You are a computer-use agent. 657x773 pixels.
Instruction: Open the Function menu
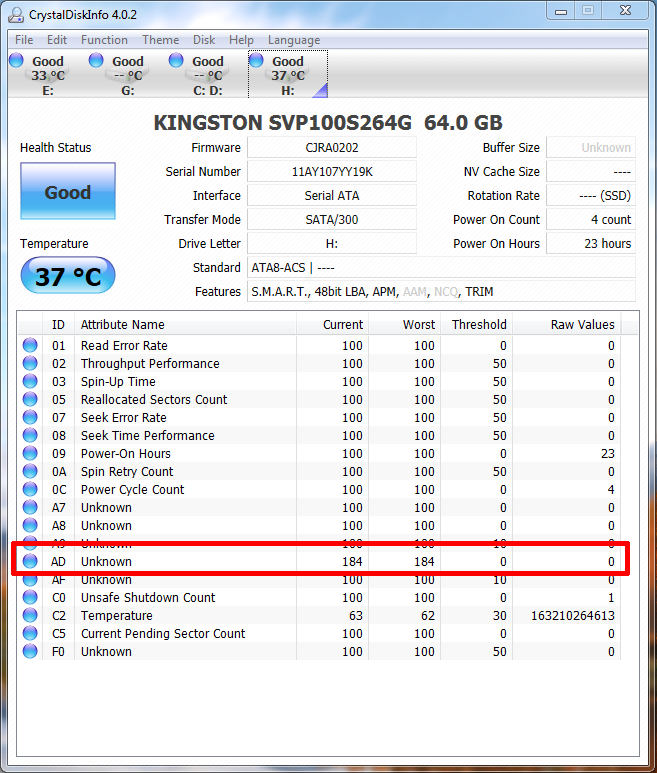(x=104, y=39)
